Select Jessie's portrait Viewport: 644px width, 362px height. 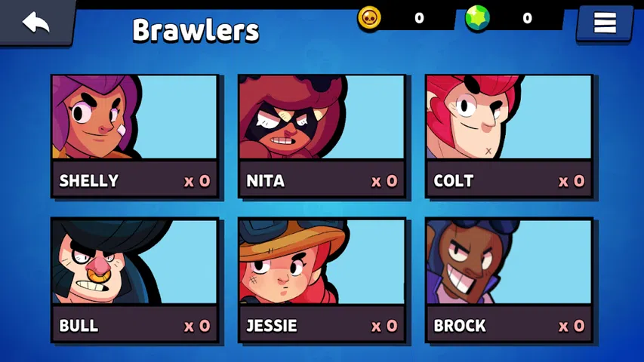click(x=322, y=262)
